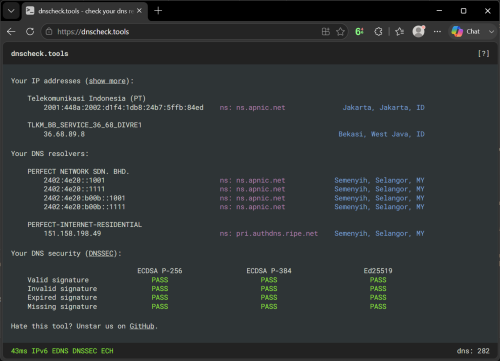Click the 43ms status entry
The image size is (500, 361).
point(19,351)
